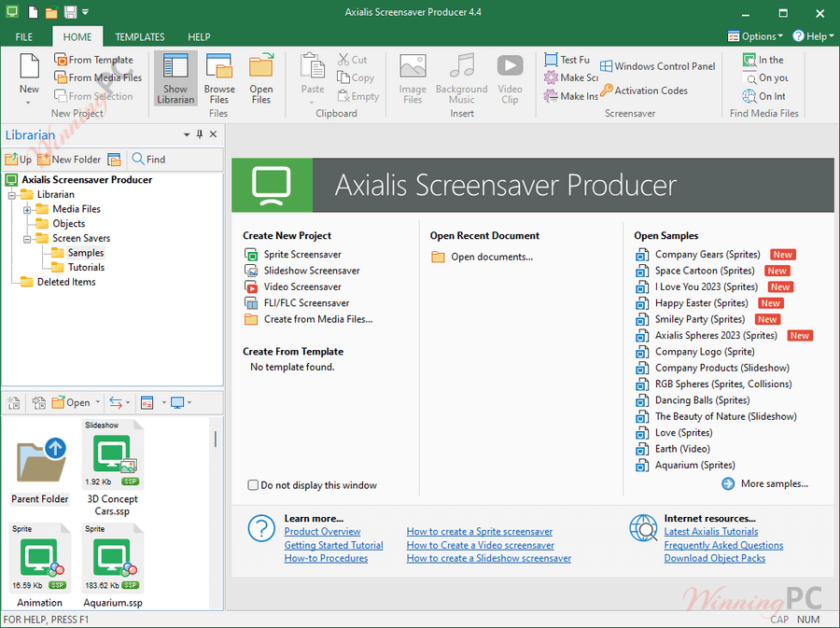This screenshot has width=840, height=628.
Task: Open quick access toolbar customize arrow
Action: 86,12
